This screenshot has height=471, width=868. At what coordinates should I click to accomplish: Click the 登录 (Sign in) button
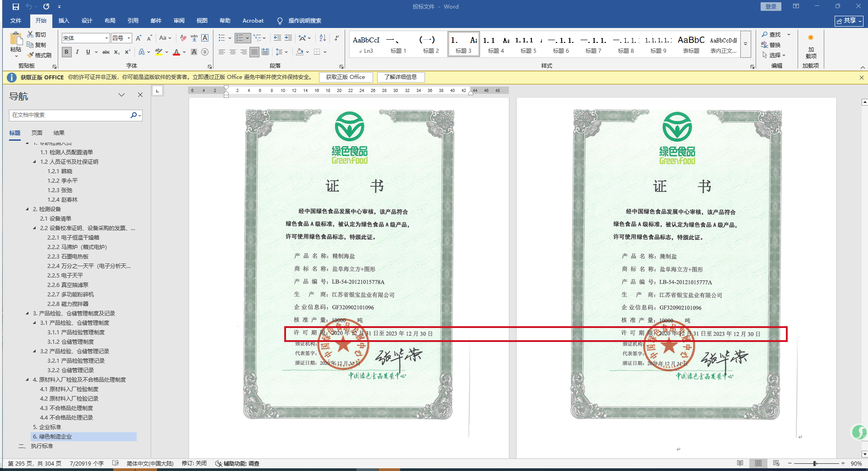tap(771, 6)
